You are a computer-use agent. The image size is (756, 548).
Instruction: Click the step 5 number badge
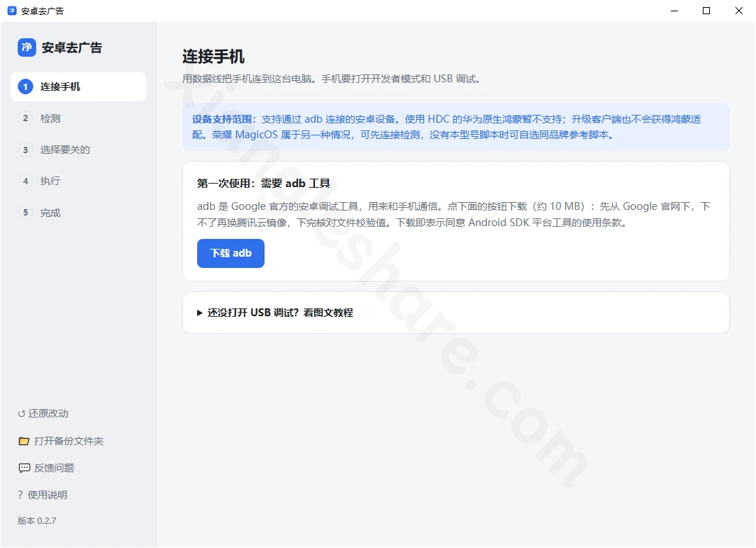[26, 213]
